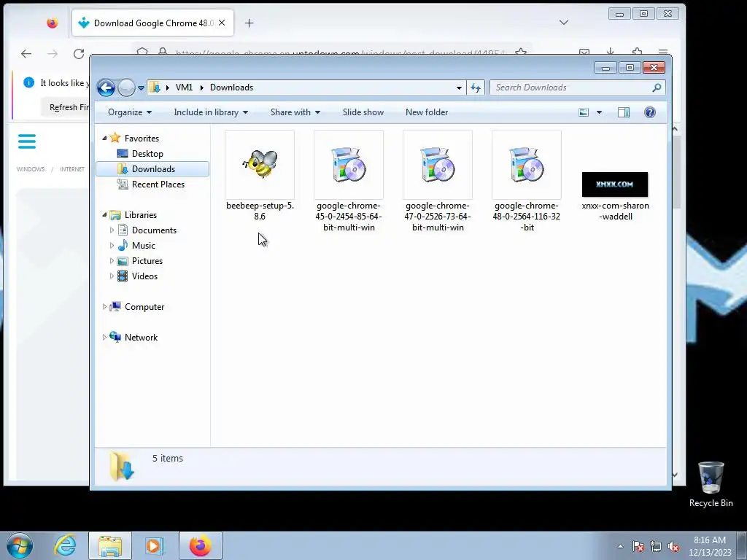
Task: Open Videos library
Action: pos(144,276)
